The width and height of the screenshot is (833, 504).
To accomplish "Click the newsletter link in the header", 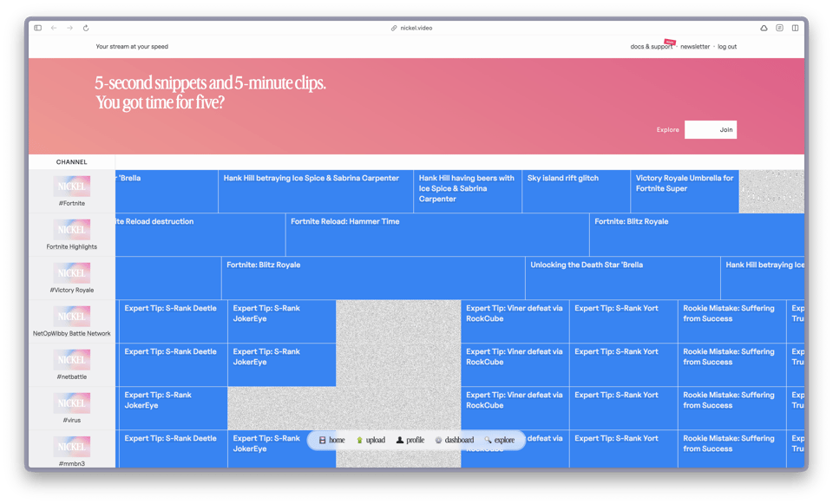I will click(x=695, y=46).
